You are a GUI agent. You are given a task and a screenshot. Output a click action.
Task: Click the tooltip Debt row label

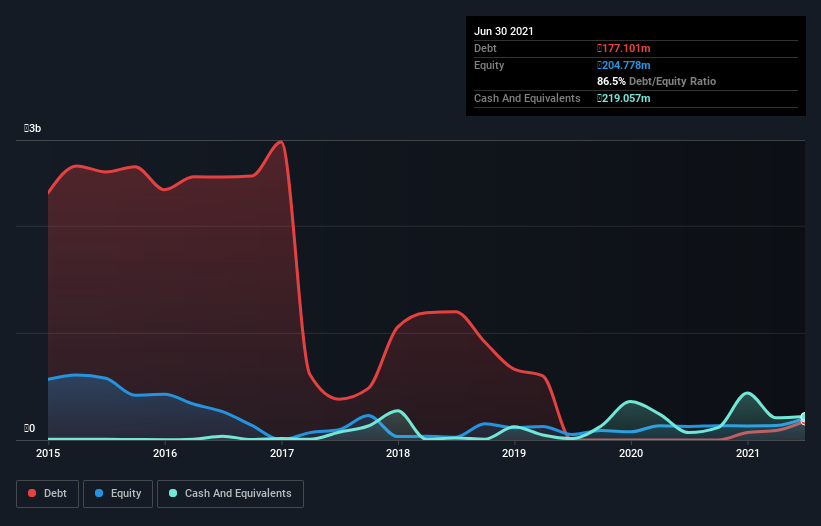pos(485,48)
